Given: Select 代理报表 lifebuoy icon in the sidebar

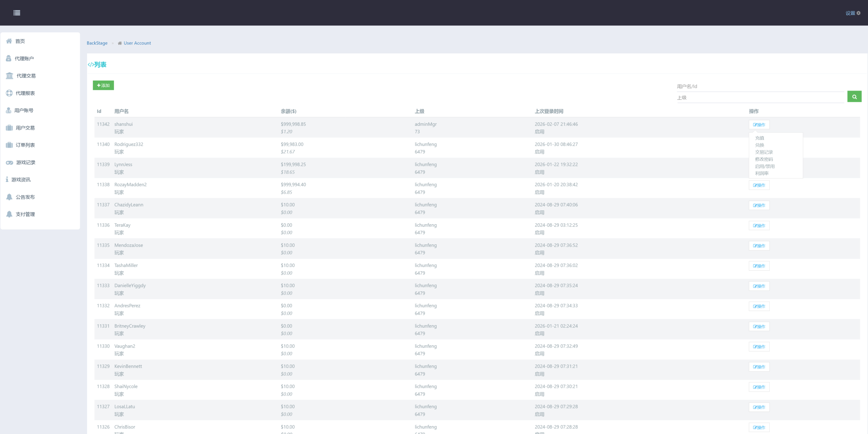Looking at the screenshot, I should [9, 93].
